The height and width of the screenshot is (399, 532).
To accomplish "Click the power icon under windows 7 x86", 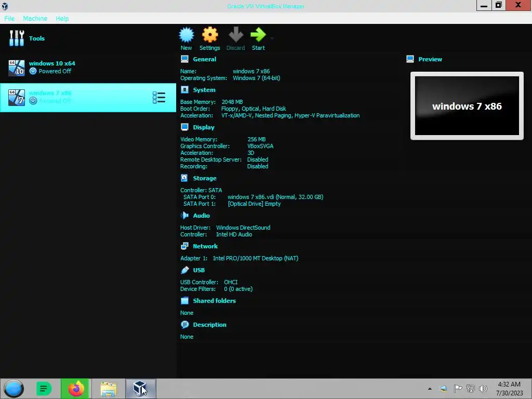I will (x=33, y=101).
